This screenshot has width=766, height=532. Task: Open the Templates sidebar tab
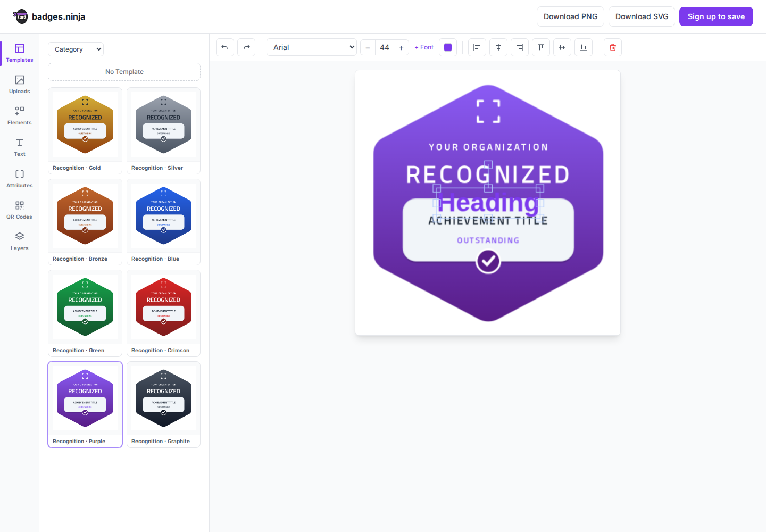point(20,53)
